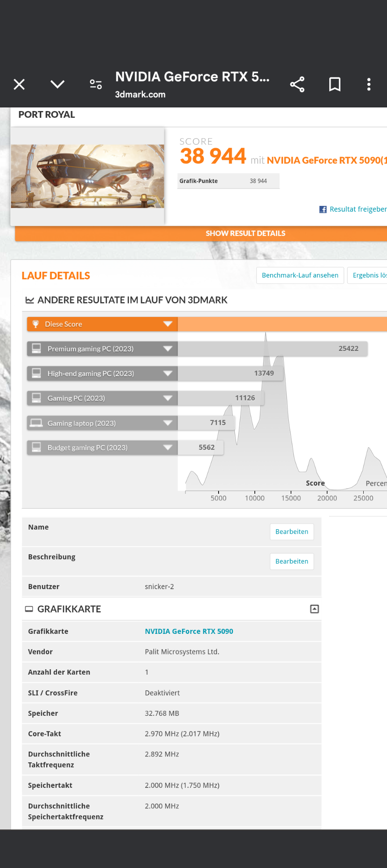Click the Resultat freigeben link
This screenshot has height=868, width=387.
click(x=358, y=209)
